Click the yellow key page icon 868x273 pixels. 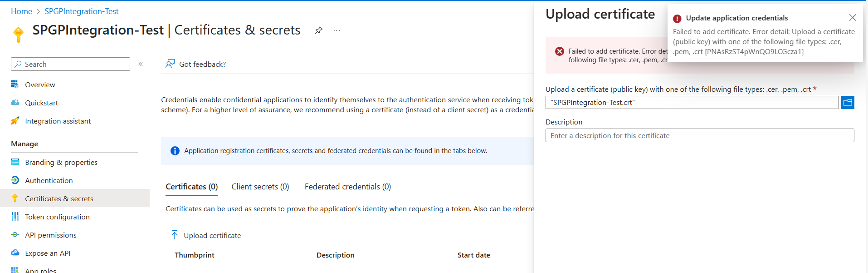19,35
